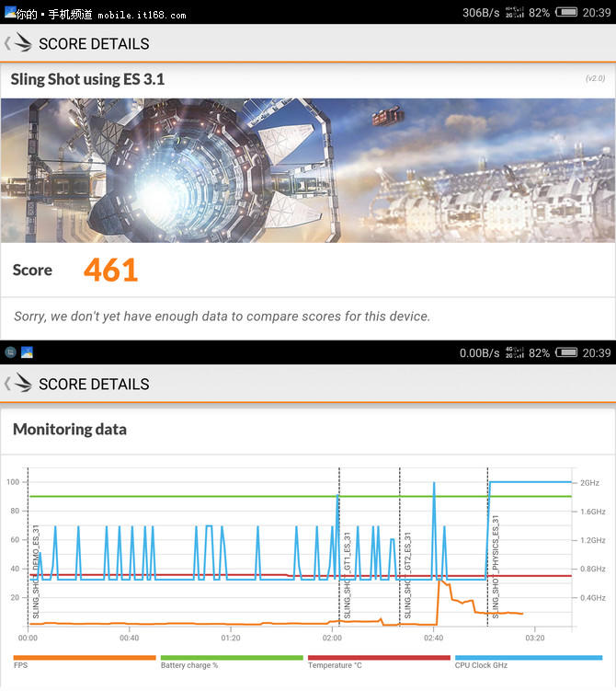Select the not enough data comparison message

point(222,317)
